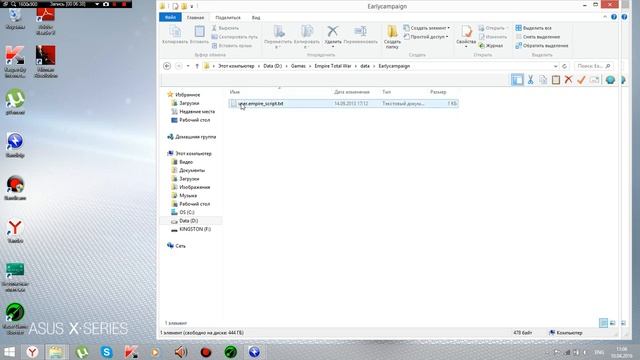
Task: Switch to the Вид ribbon tab
Action: click(256, 18)
